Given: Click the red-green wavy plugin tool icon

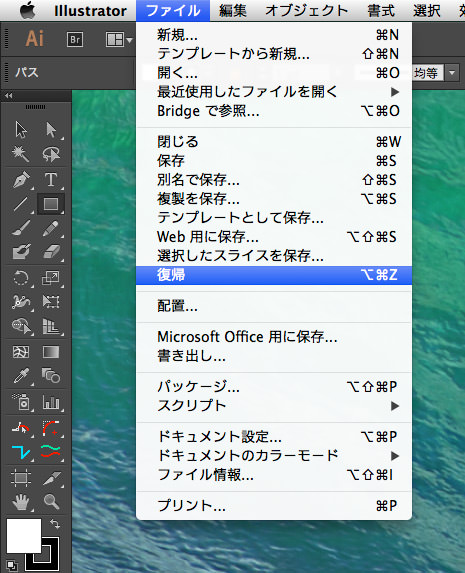Looking at the screenshot, I should click(51, 452).
